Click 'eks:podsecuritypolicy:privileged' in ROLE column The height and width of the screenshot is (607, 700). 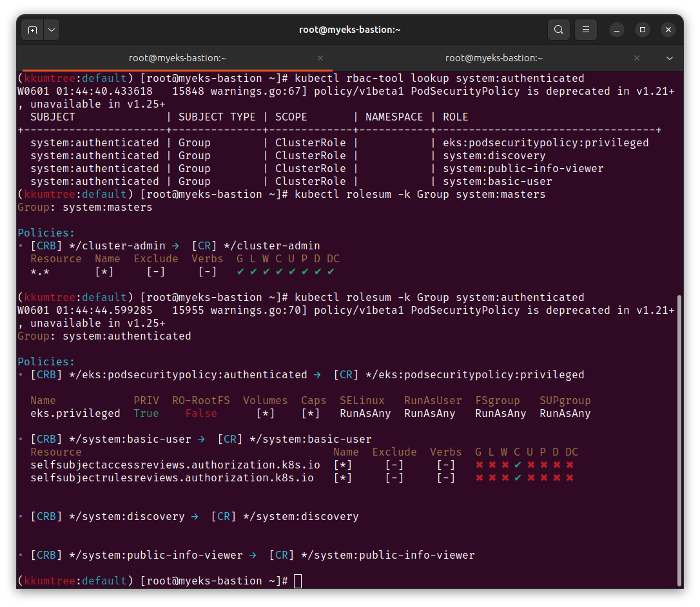(x=545, y=143)
